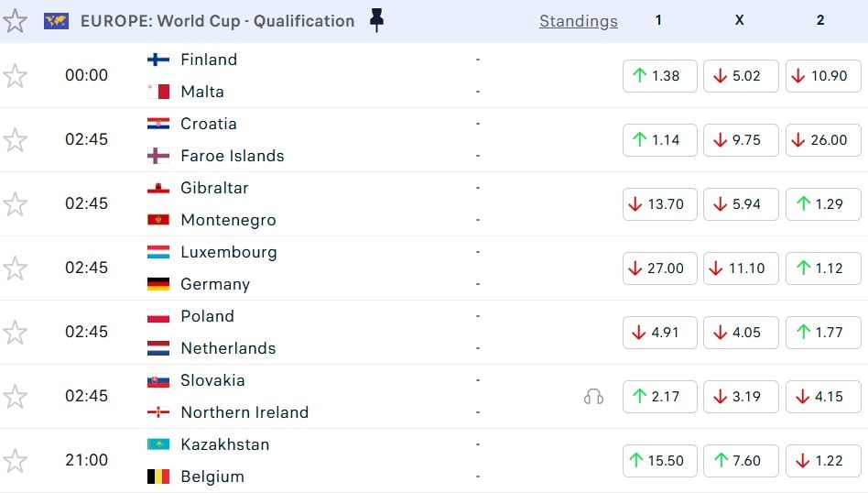Pick draw odds 9.75 in Croatia match
868x493 pixels.
[740, 140]
